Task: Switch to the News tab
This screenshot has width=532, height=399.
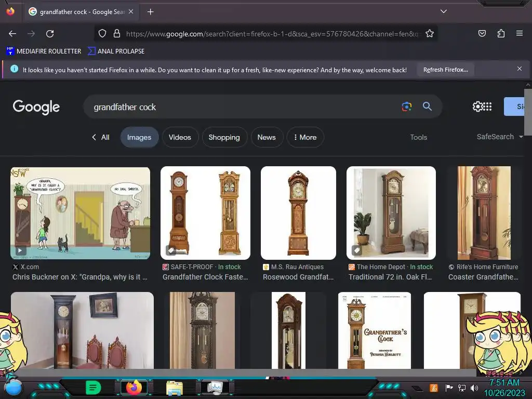Action: pyautogui.click(x=267, y=137)
